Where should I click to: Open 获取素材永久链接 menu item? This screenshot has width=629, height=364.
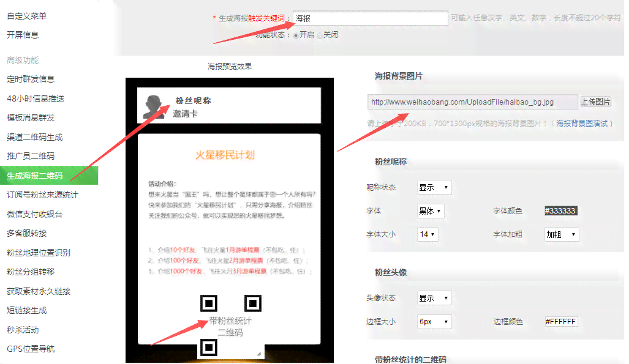39,291
